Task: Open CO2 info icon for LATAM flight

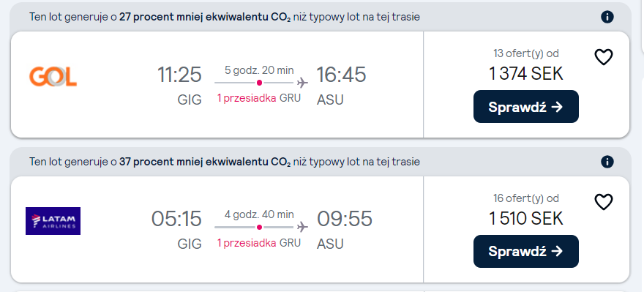Action: click(x=607, y=162)
